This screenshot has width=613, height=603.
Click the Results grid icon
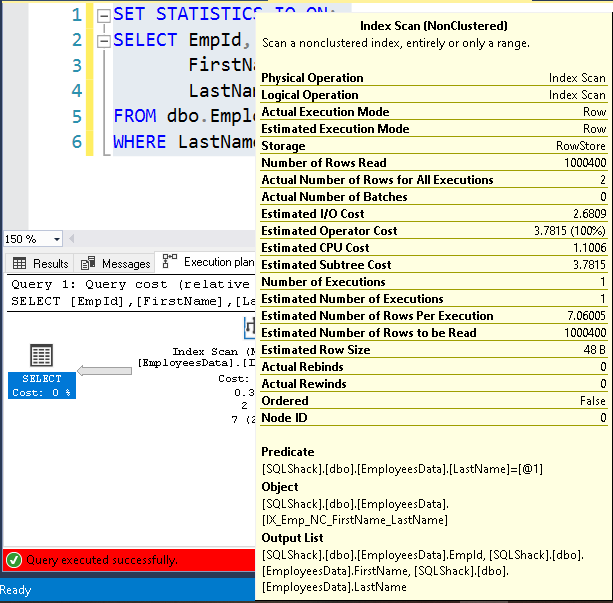tap(19, 263)
